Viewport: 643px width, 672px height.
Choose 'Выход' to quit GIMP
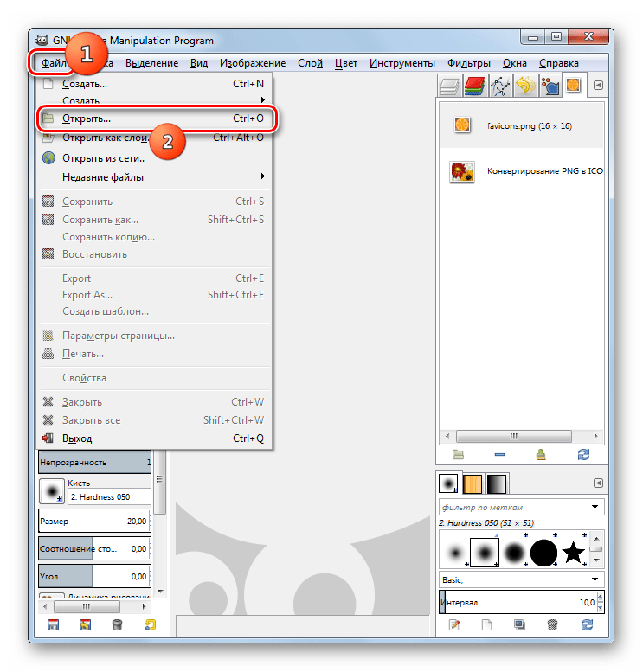tap(153, 438)
